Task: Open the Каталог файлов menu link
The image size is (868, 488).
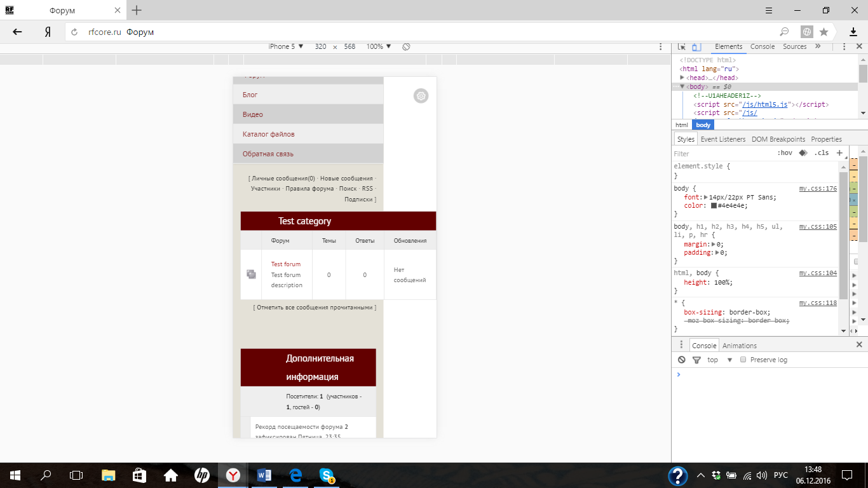Action: [269, 134]
